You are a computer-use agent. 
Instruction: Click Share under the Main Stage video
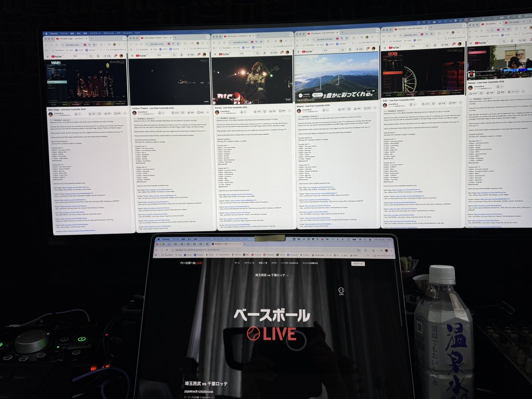coord(108,113)
